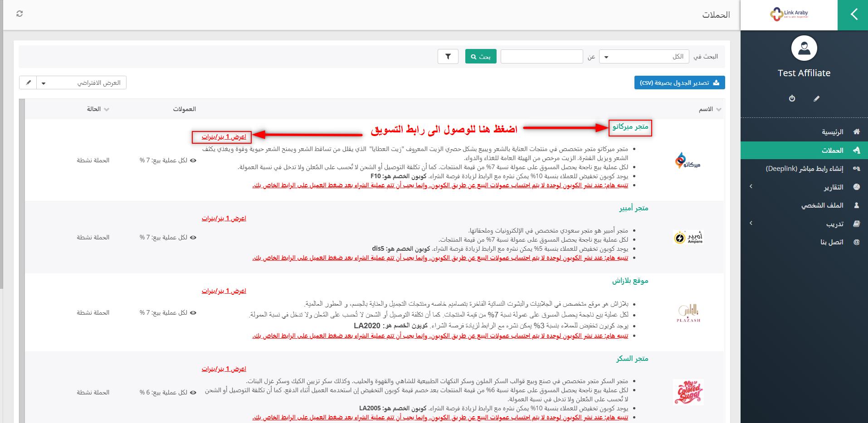Click the Link Araby logo

pos(789,15)
